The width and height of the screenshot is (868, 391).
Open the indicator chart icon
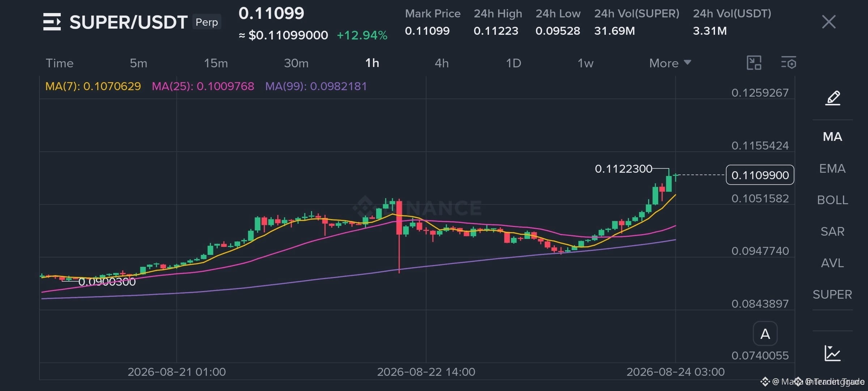(832, 353)
